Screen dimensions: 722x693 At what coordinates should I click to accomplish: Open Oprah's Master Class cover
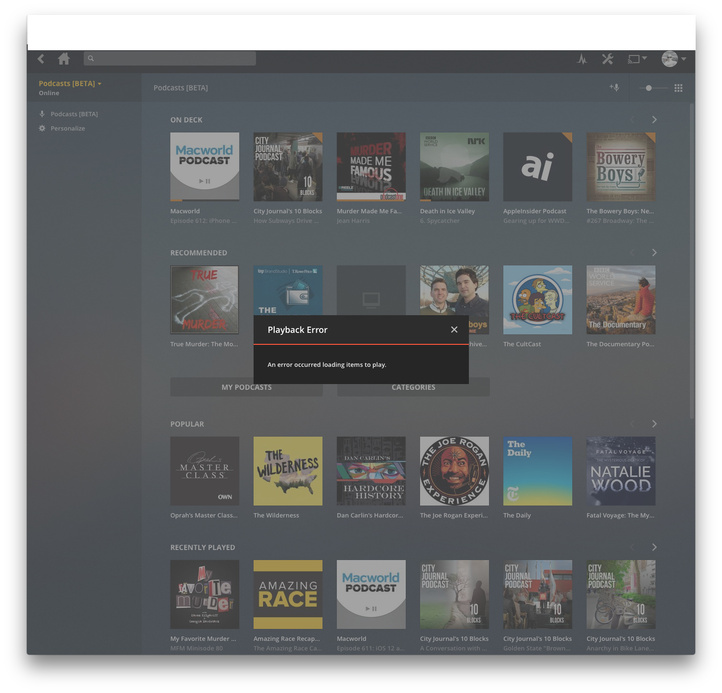(x=204, y=471)
